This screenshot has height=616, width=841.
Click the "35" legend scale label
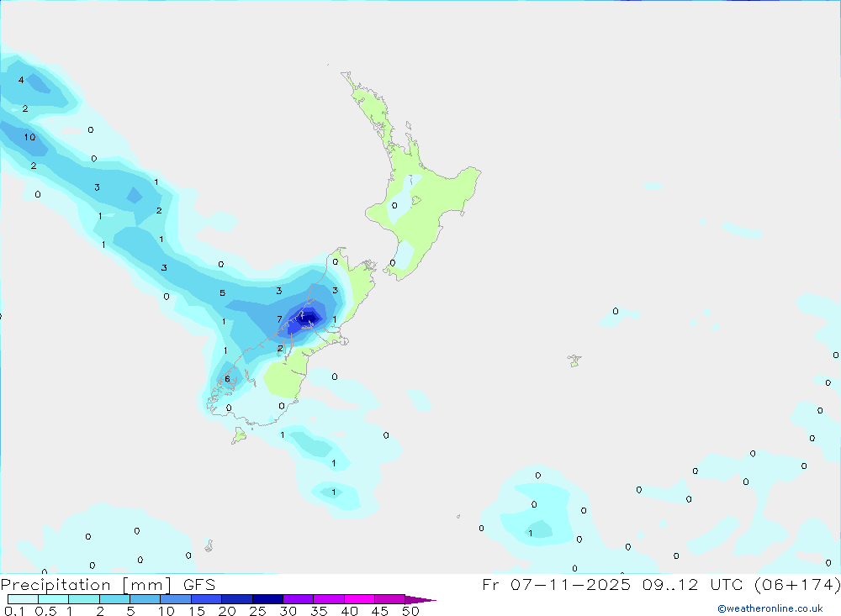319,611
